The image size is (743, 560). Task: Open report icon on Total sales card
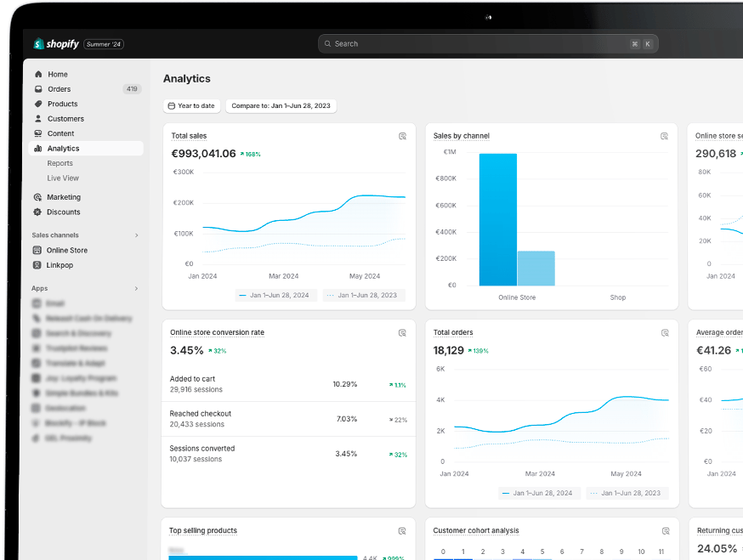402,137
